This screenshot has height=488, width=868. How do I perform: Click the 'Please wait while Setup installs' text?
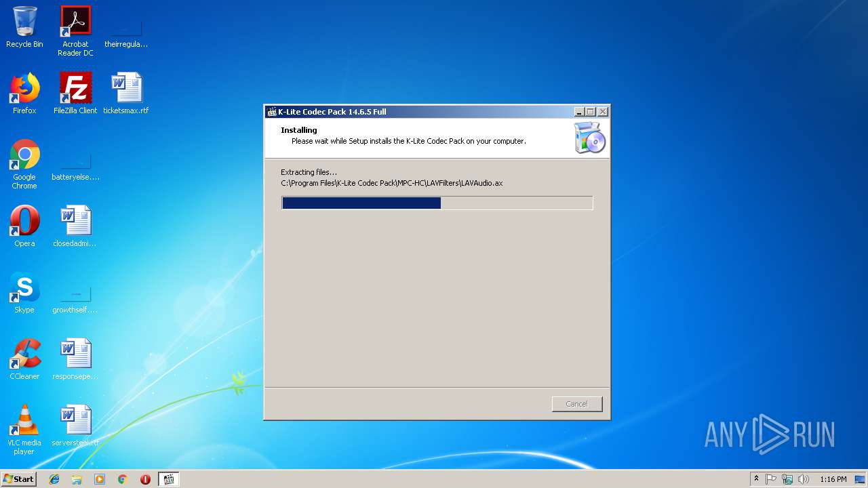pyautogui.click(x=409, y=141)
